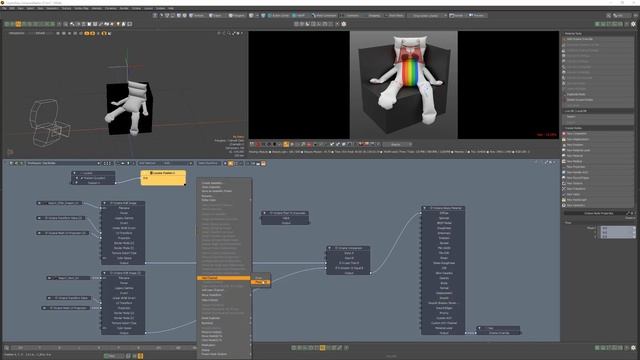Click the gear icon at the bottom-right corner

pyautogui.click(x=633, y=348)
